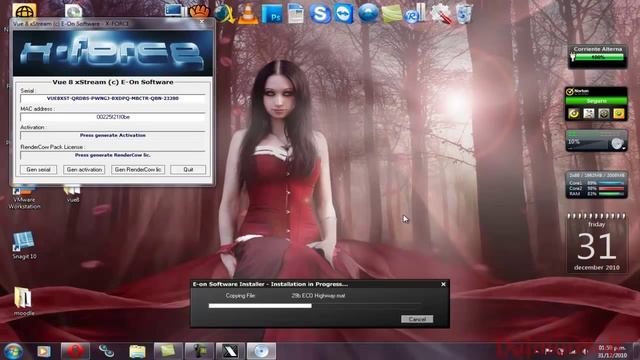Open the orange paw dock icon
The image size is (640, 360).
[200, 11]
